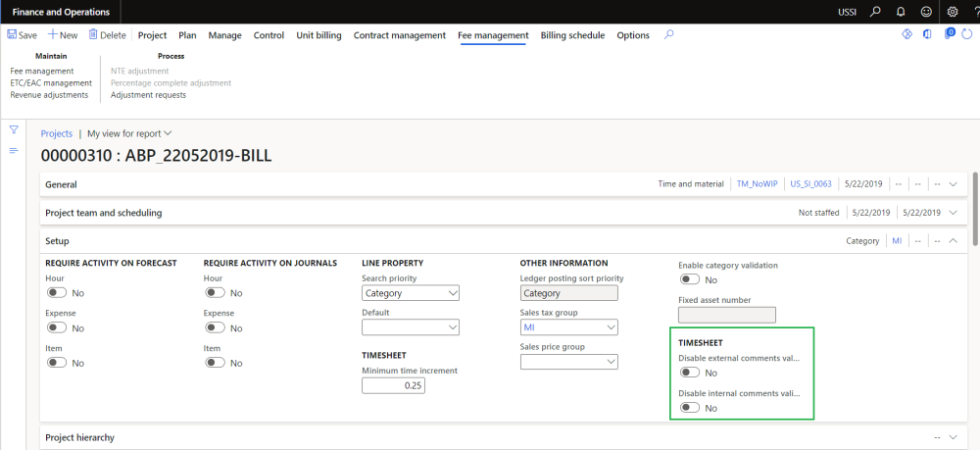The width and height of the screenshot is (980, 450).
Task: Open the notifications bell
Action: (901, 12)
